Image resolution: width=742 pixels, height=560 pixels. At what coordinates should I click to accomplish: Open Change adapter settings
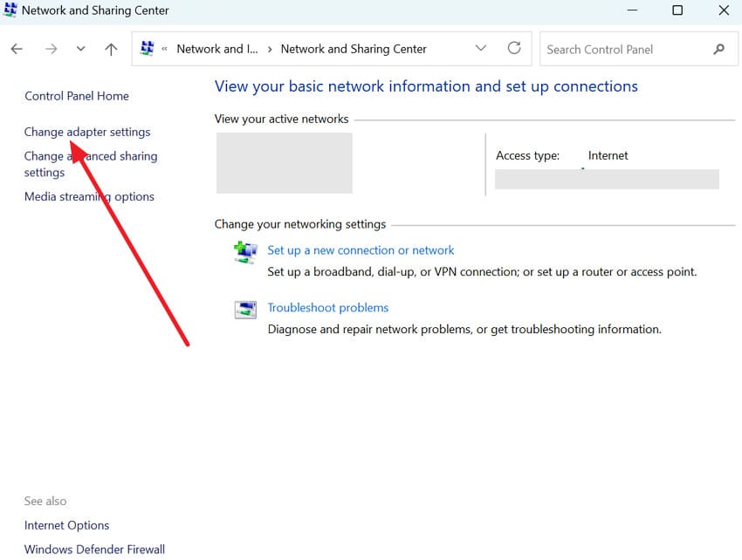87,132
